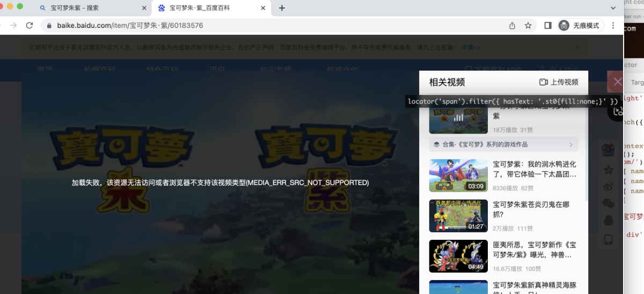Close the 宝可梦朱·紫_百度百科 tab

tap(264, 8)
